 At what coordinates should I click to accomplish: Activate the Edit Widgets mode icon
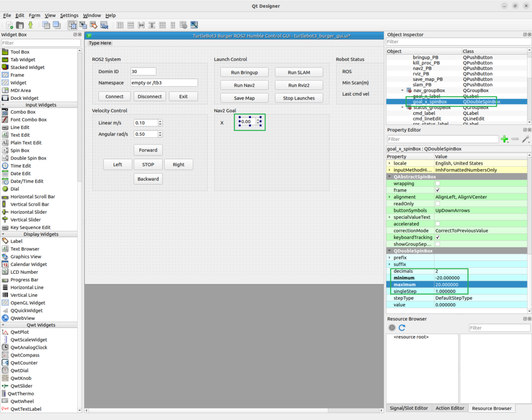tap(72, 25)
